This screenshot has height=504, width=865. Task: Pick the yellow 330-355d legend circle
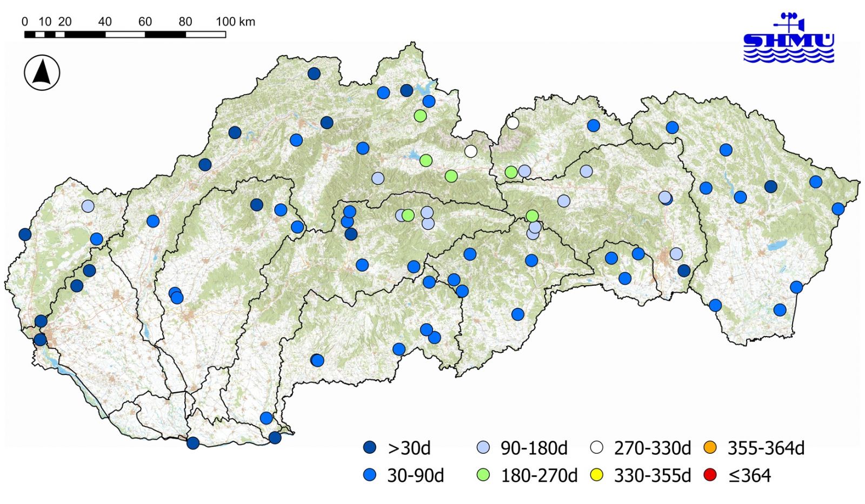click(597, 475)
